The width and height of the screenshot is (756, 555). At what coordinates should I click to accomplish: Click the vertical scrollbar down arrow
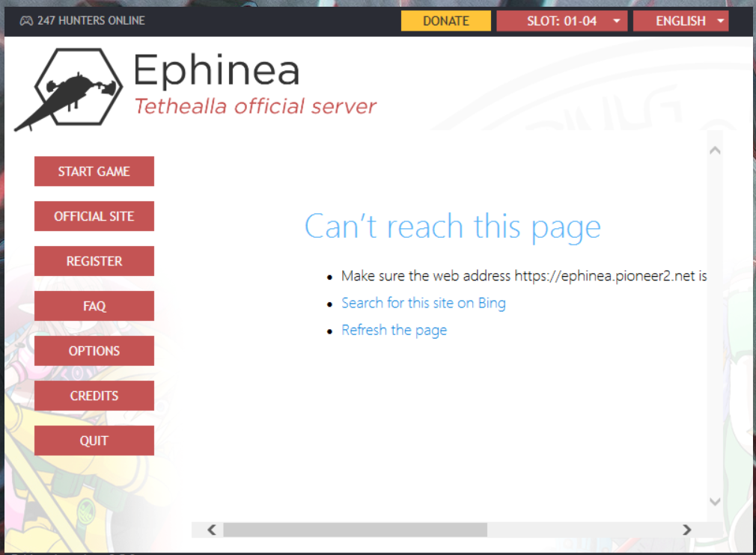point(715,502)
